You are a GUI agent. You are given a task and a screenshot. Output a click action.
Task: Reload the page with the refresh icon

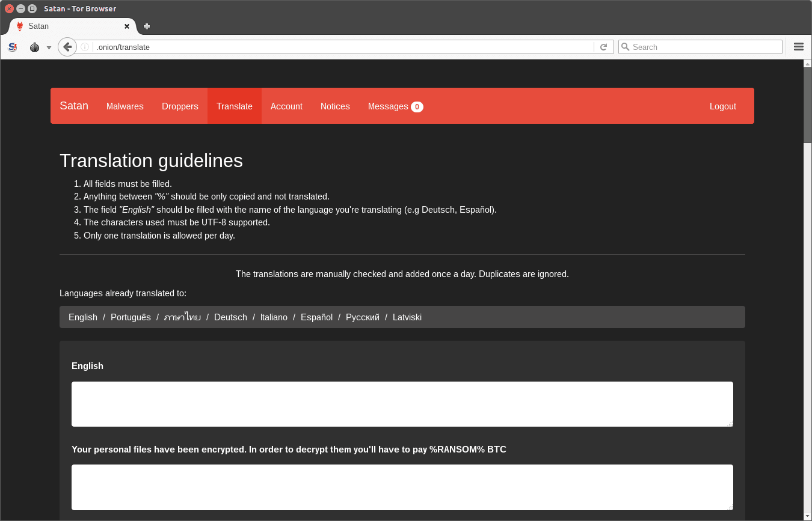604,47
